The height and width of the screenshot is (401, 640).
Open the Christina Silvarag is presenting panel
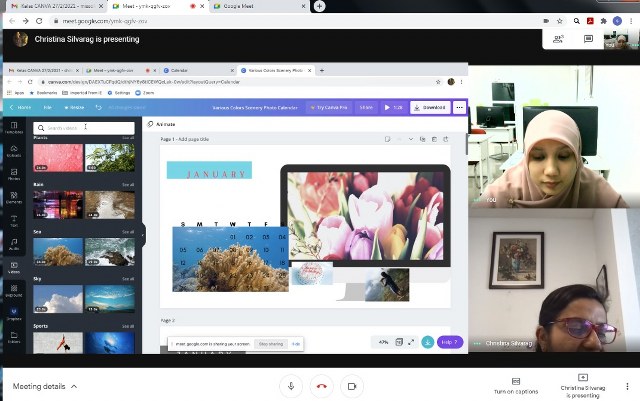(x=583, y=386)
